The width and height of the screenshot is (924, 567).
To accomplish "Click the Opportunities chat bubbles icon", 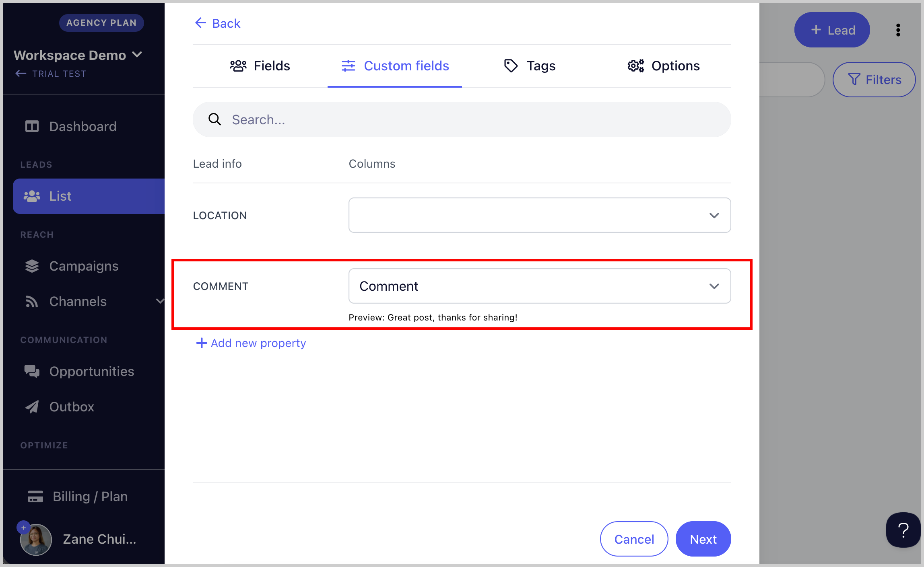I will click(x=32, y=371).
